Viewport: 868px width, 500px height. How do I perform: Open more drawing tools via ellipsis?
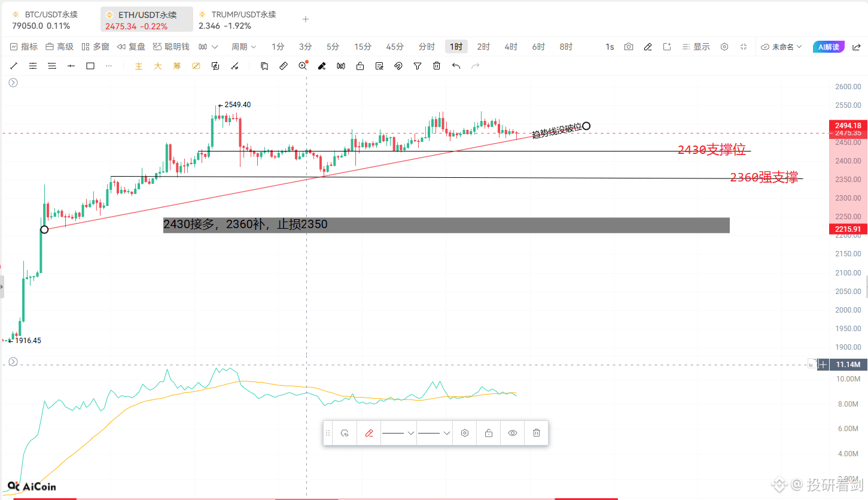tap(109, 66)
